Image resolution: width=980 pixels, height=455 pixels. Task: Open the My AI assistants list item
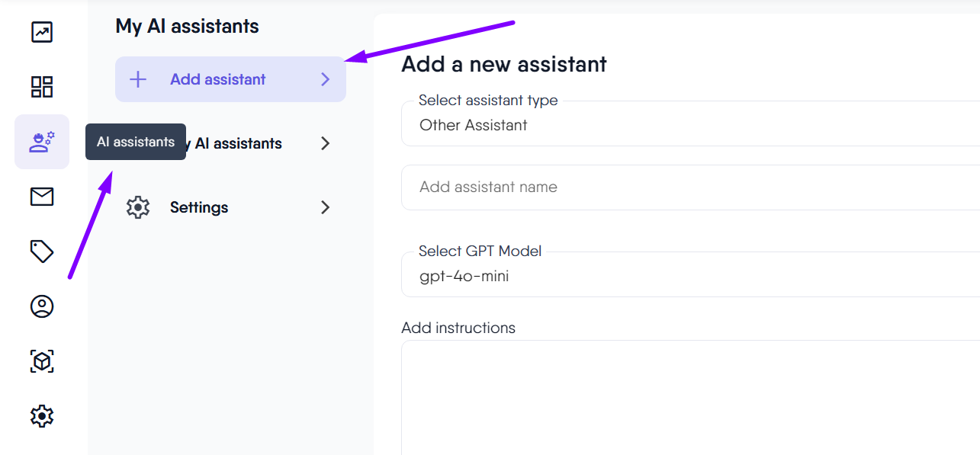(238, 143)
